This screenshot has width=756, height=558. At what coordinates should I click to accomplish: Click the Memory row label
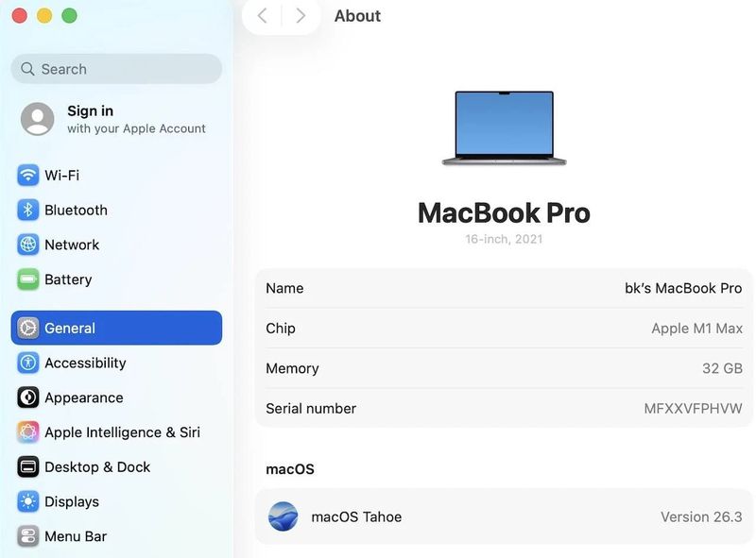[x=292, y=368]
